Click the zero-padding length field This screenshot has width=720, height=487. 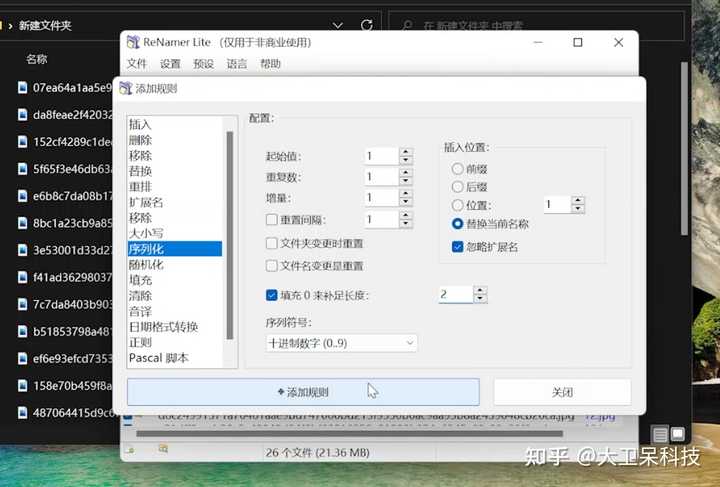click(456, 294)
